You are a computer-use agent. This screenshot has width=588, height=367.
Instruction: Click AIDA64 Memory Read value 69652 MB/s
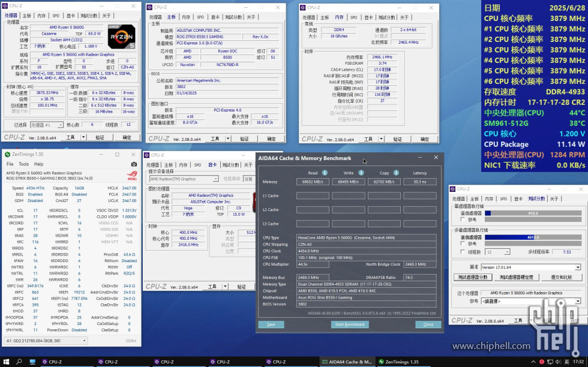click(313, 182)
